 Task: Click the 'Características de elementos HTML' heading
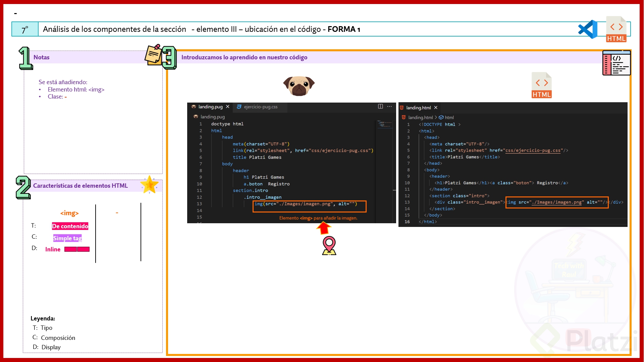[x=80, y=186]
